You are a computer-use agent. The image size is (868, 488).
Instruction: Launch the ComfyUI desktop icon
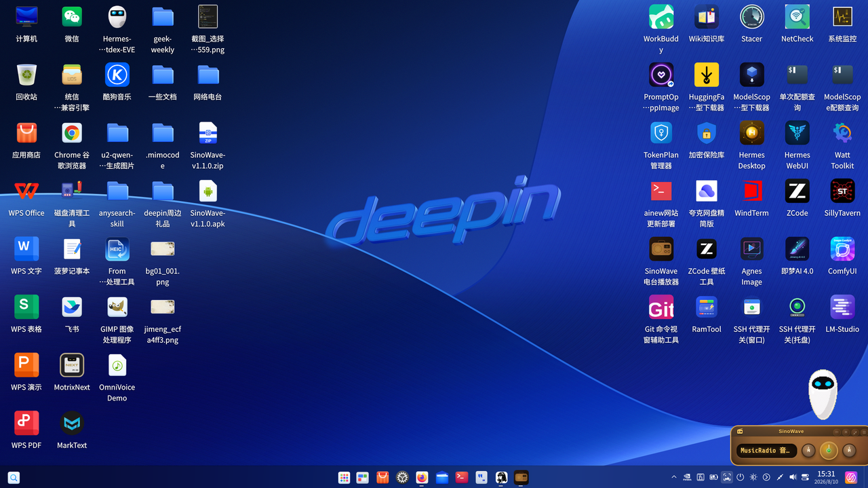[x=843, y=249]
